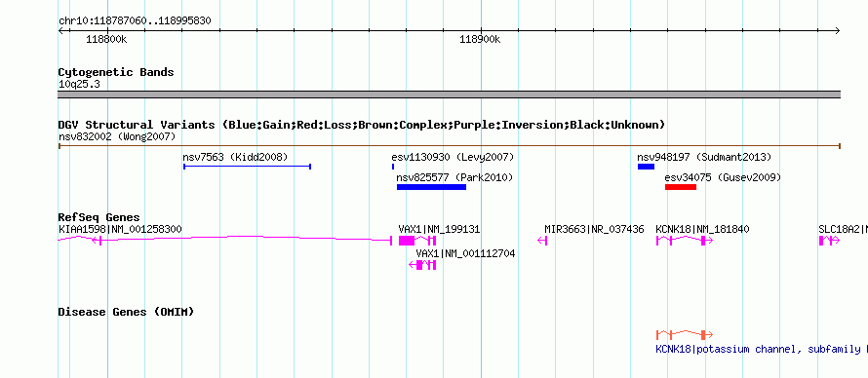Click the VAX1|NM_199131 gene label

coord(439,229)
